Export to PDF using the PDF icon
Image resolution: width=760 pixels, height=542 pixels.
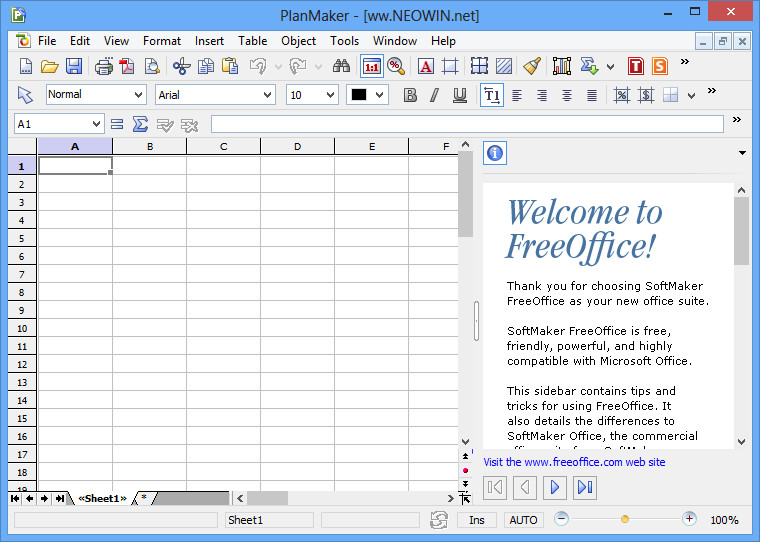tap(127, 66)
